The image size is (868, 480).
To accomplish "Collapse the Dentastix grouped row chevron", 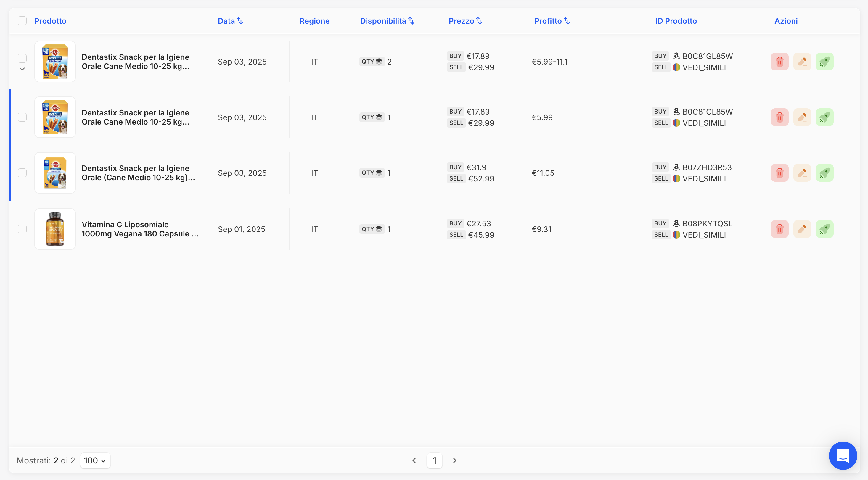I will click(22, 69).
